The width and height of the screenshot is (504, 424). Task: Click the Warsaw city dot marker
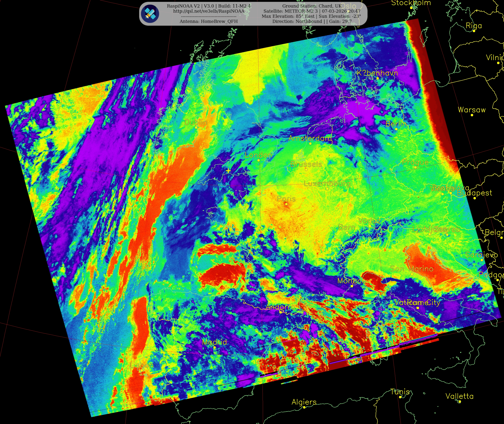tap(472, 115)
